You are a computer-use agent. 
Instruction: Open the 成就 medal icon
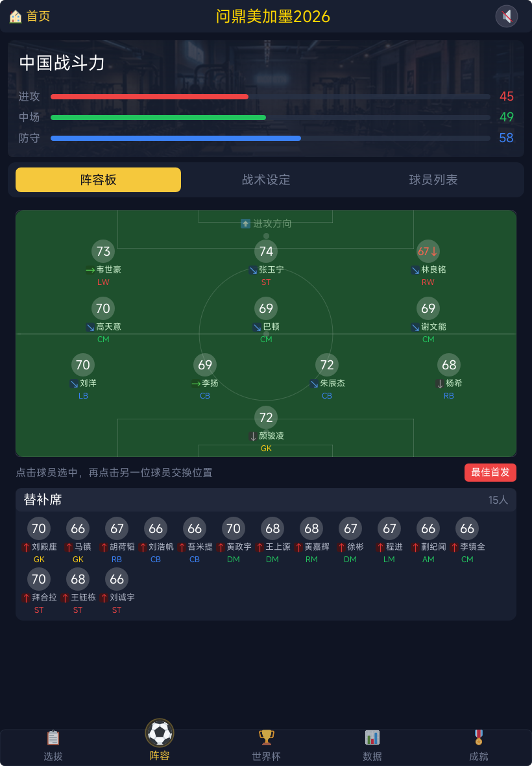pyautogui.click(x=478, y=737)
